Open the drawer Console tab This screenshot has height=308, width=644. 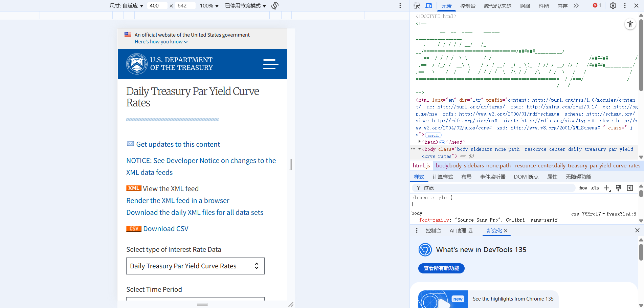(x=434, y=231)
